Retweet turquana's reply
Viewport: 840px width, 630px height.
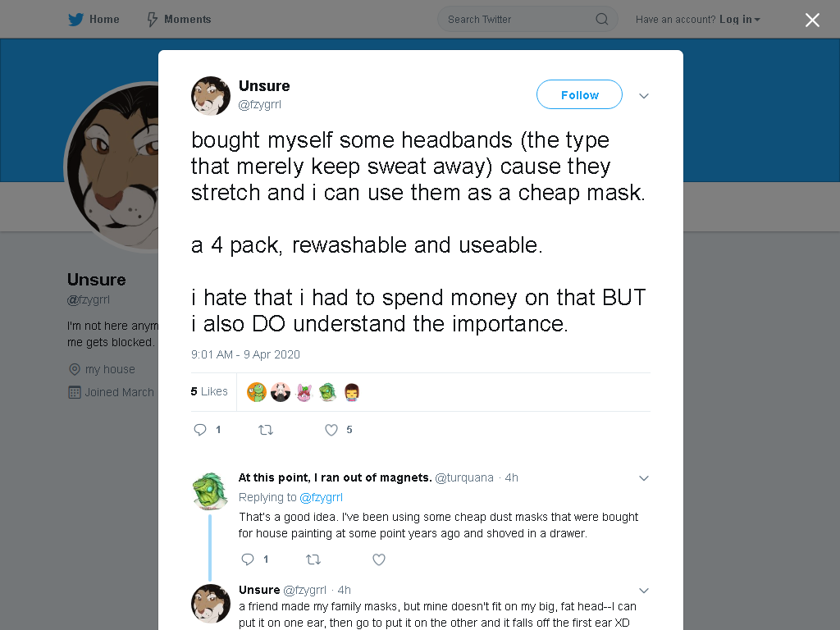(x=313, y=559)
